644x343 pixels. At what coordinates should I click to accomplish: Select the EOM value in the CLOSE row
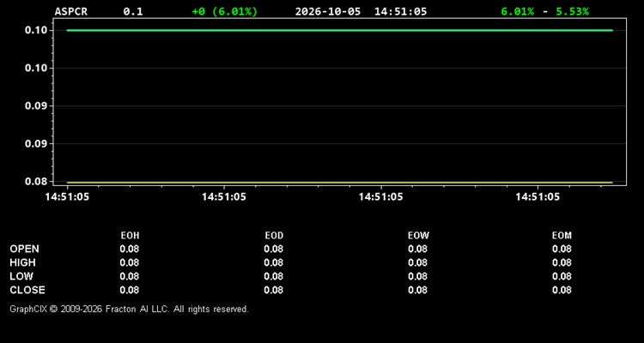562,290
